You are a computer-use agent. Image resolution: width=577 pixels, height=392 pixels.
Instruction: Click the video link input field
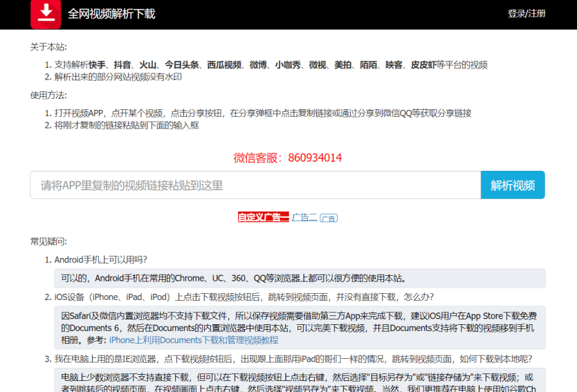point(255,185)
